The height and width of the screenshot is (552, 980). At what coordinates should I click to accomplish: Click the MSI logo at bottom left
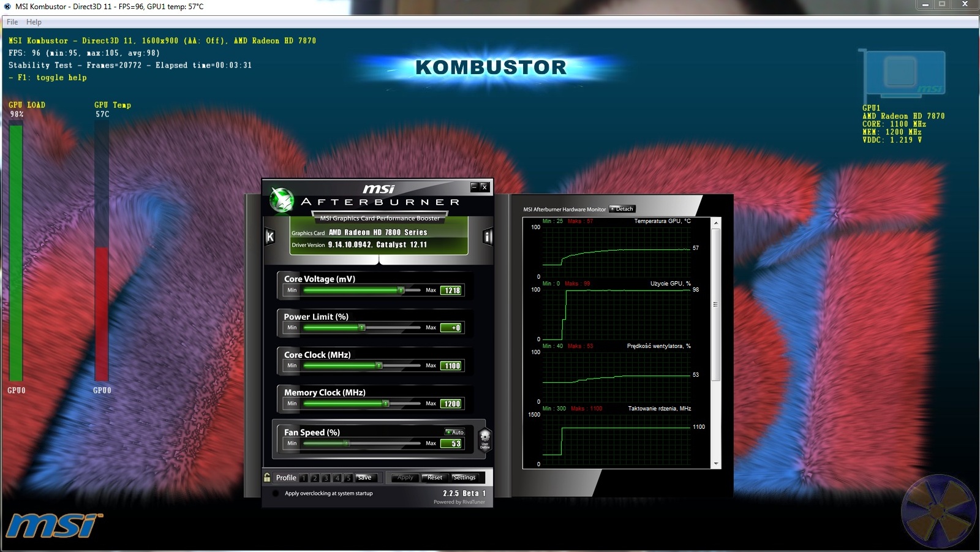click(54, 526)
